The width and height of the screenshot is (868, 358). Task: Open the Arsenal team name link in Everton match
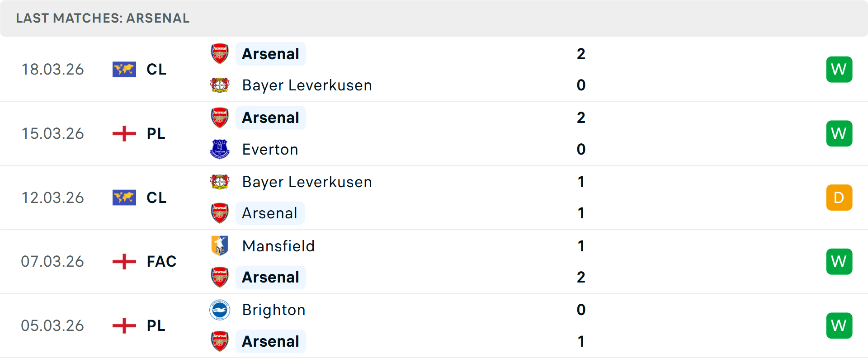(x=270, y=118)
